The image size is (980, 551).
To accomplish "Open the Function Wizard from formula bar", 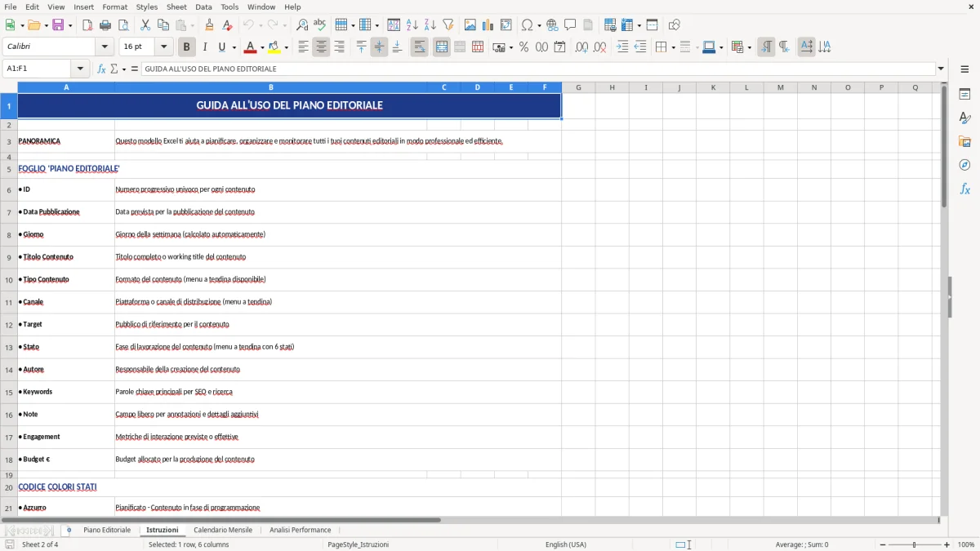I will click(101, 69).
